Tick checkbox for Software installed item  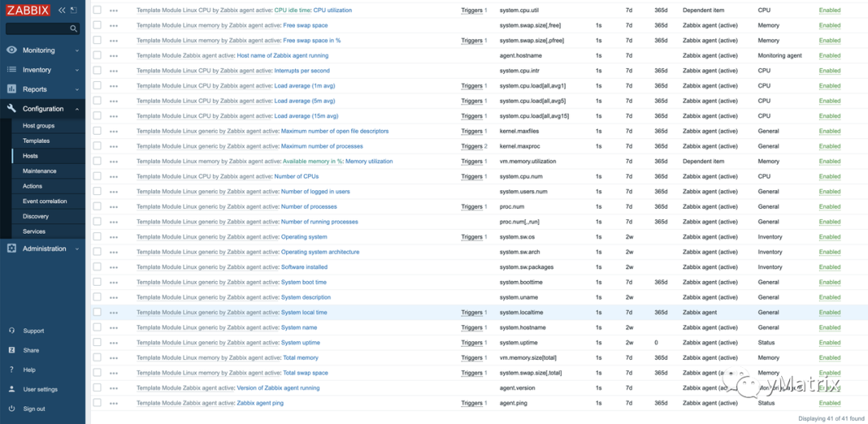(97, 267)
